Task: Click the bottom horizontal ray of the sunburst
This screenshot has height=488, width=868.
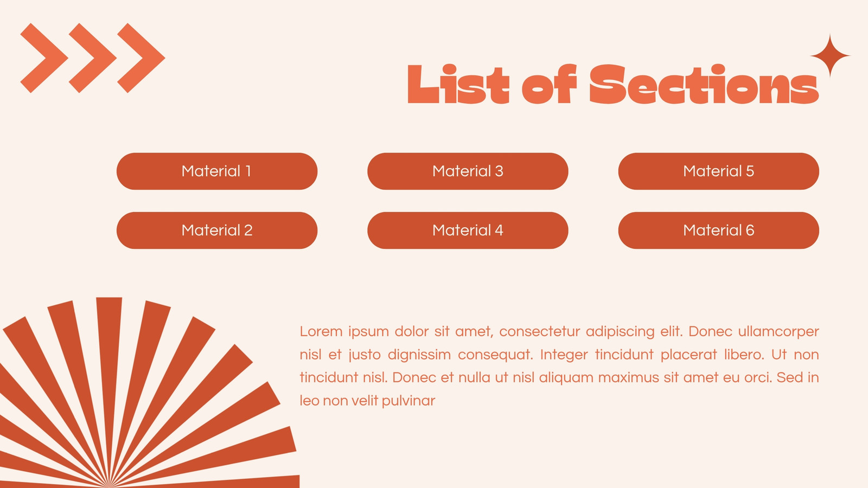Action: pyautogui.click(x=217, y=481)
